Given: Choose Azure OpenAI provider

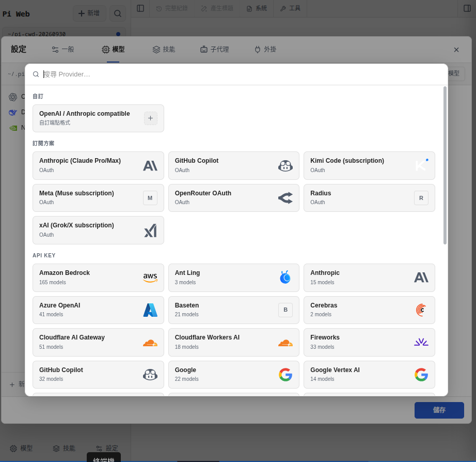Looking at the screenshot, I should click(x=98, y=310).
